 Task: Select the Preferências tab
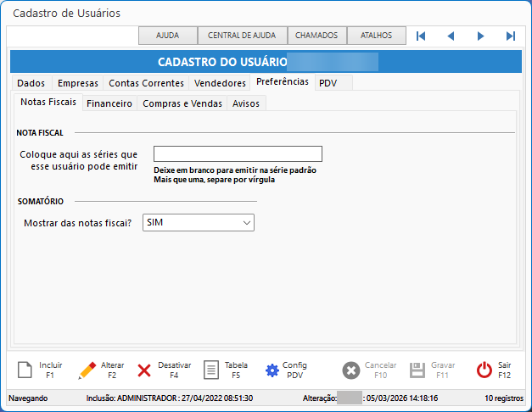pyautogui.click(x=283, y=82)
